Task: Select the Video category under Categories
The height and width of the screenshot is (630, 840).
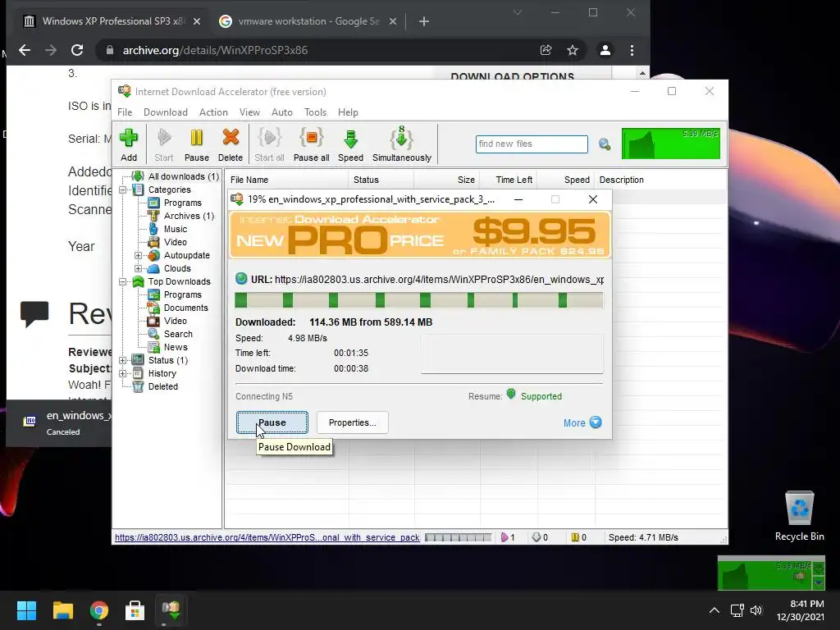Action: point(176,242)
